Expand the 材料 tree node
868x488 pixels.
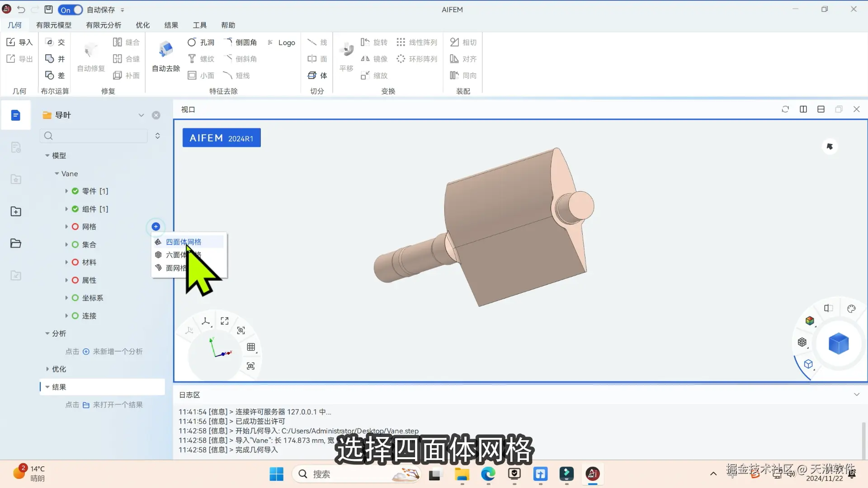66,263
